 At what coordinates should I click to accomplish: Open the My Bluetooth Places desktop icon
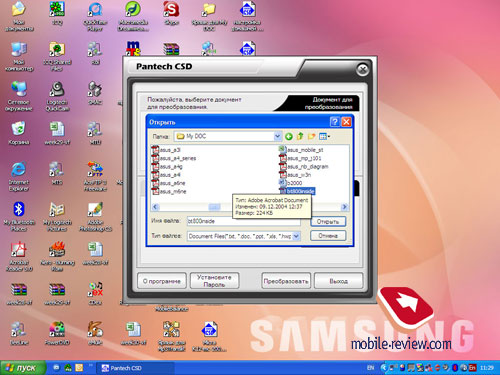(x=19, y=216)
